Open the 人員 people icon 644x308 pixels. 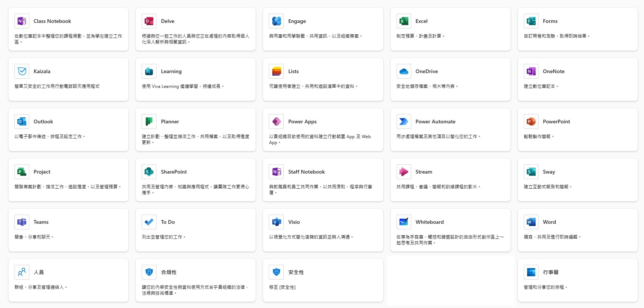pos(22,272)
